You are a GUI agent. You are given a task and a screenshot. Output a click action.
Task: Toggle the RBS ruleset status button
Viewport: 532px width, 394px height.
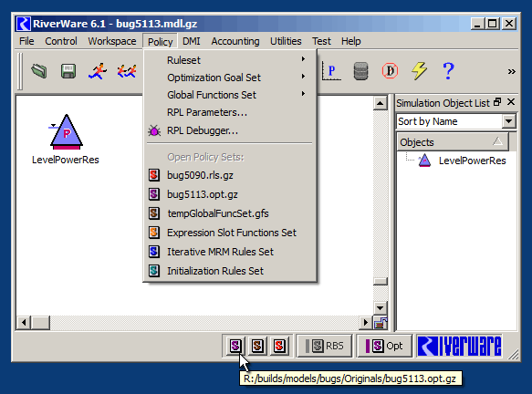325,346
